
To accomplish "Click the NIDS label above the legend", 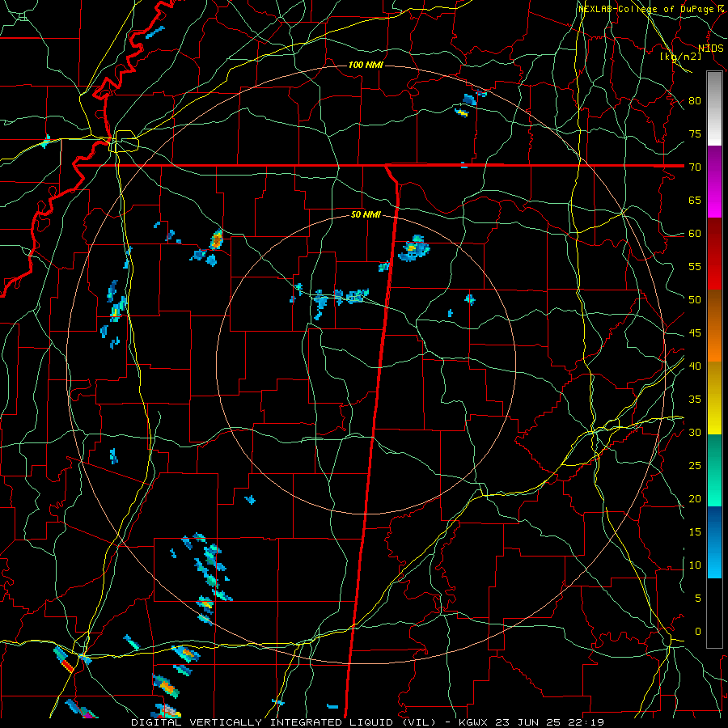I will click(710, 49).
